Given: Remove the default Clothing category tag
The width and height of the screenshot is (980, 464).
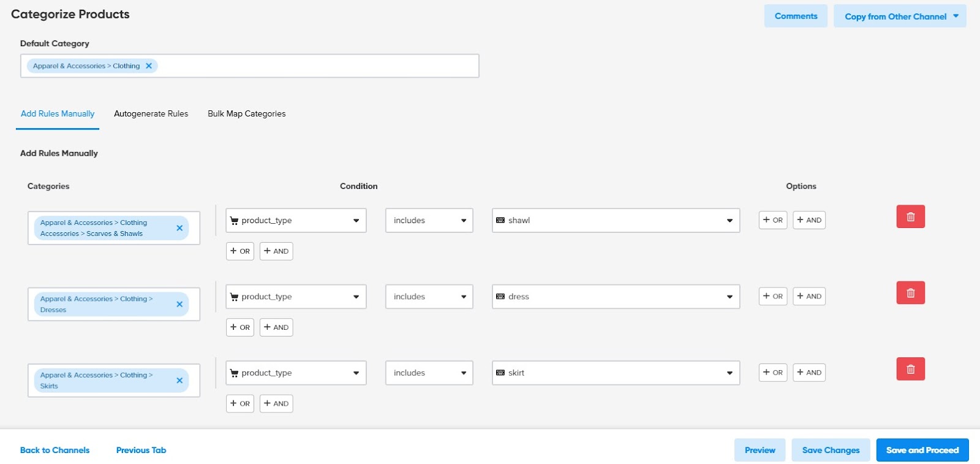Looking at the screenshot, I should click(x=149, y=66).
